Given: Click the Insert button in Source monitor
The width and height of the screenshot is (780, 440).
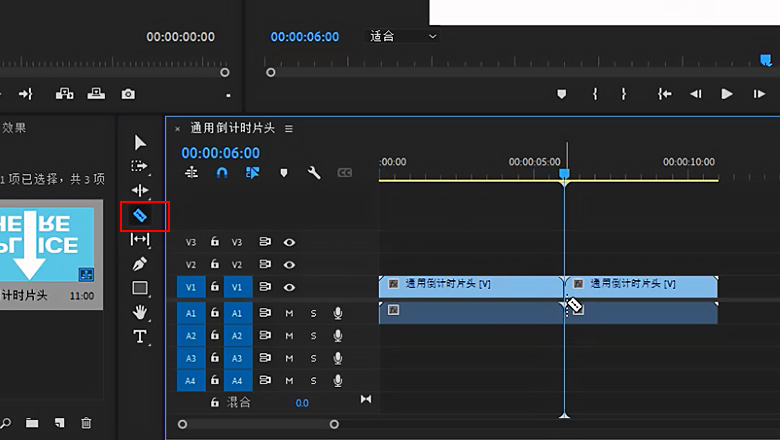Looking at the screenshot, I should click(x=65, y=93).
